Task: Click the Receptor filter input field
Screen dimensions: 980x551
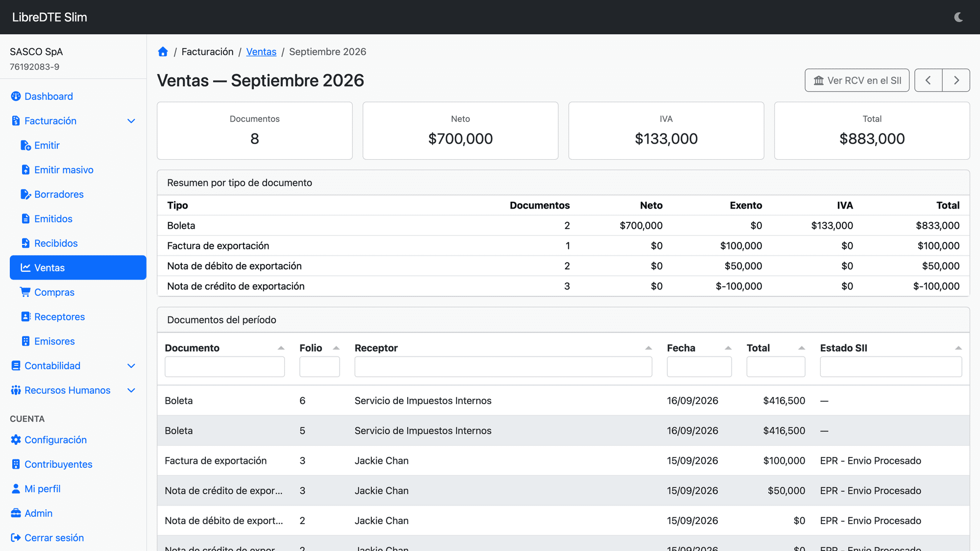Action: (503, 367)
